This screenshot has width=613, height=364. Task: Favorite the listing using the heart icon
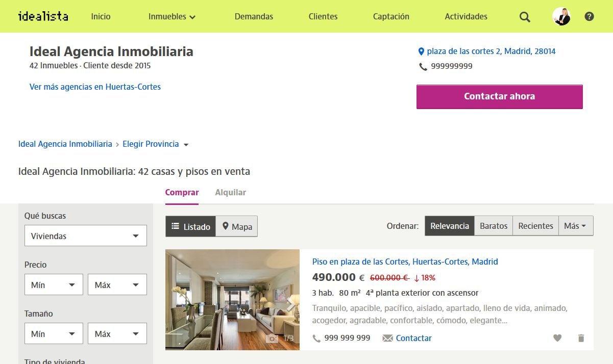(x=557, y=338)
